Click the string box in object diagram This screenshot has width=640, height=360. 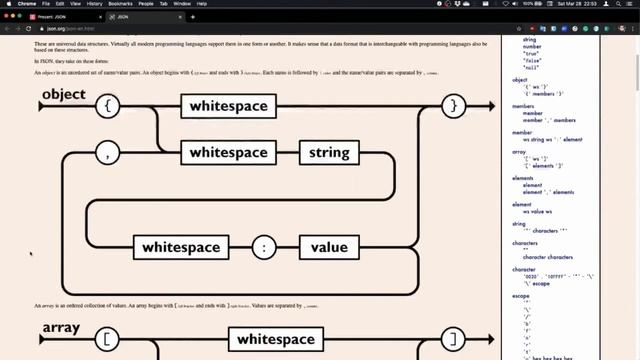[x=329, y=153]
